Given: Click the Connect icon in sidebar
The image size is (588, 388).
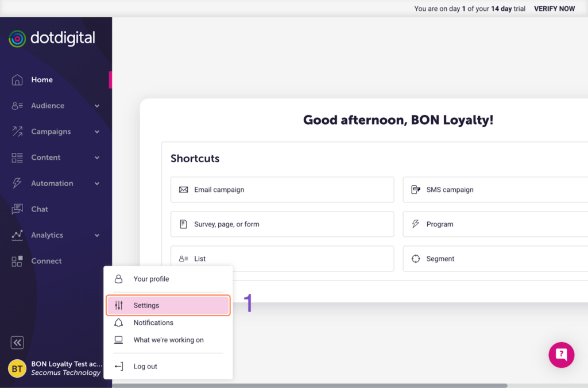Looking at the screenshot, I should pos(17,261).
